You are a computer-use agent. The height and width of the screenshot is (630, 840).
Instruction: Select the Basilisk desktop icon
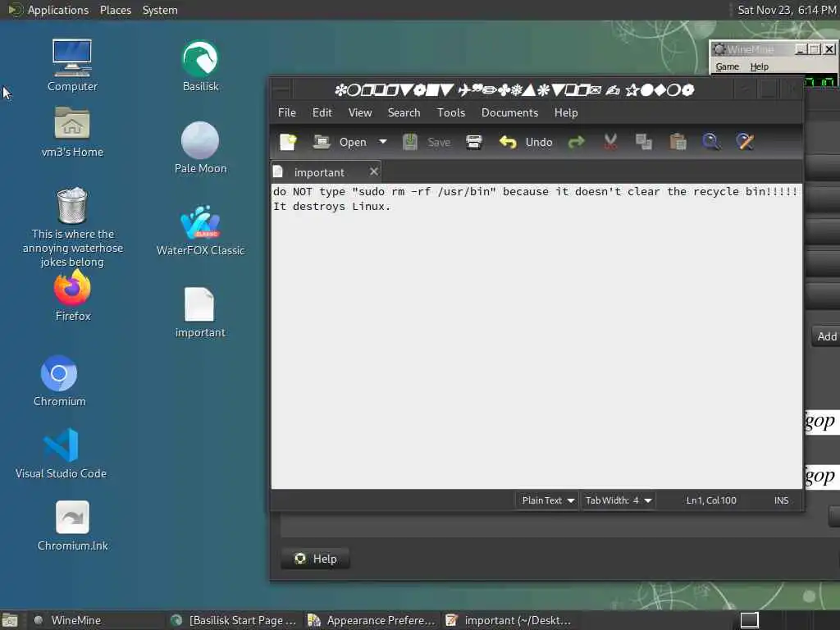(x=200, y=66)
